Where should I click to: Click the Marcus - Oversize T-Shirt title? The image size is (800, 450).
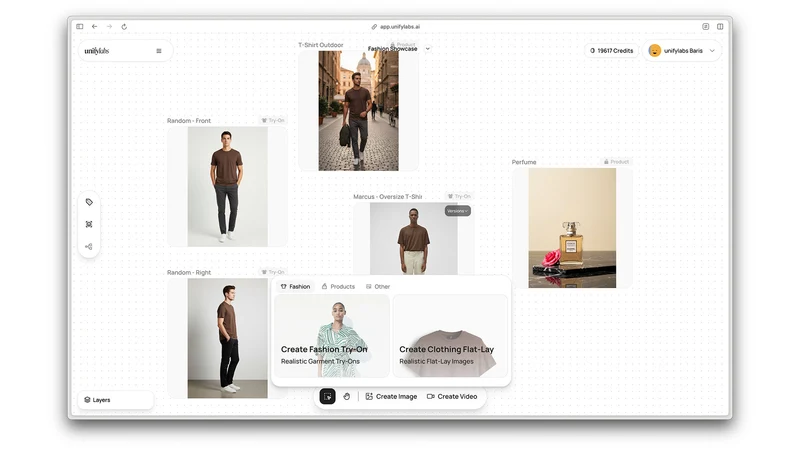click(388, 196)
